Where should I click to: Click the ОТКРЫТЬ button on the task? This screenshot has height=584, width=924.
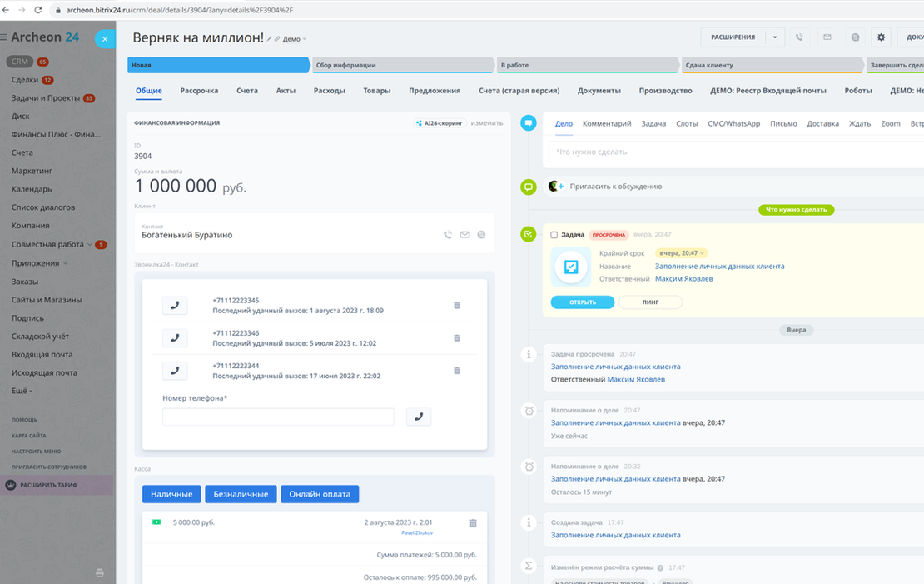(582, 302)
